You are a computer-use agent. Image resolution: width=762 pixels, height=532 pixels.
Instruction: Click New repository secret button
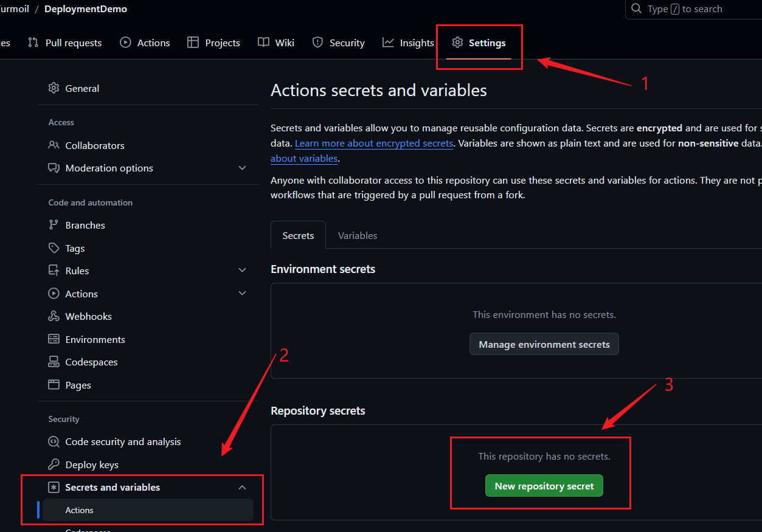click(x=544, y=486)
